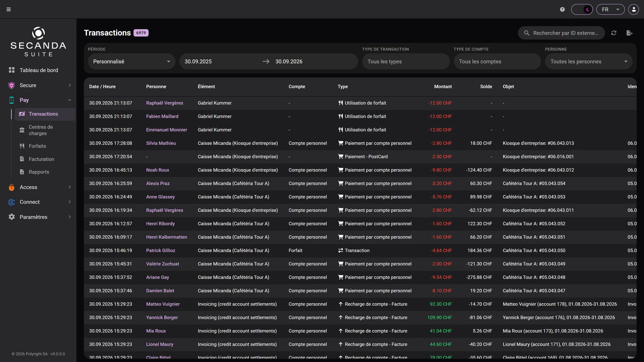Open the Toutes les personnes dropdown
Image resolution: width=644 pixels, height=362 pixels.
tap(589, 61)
